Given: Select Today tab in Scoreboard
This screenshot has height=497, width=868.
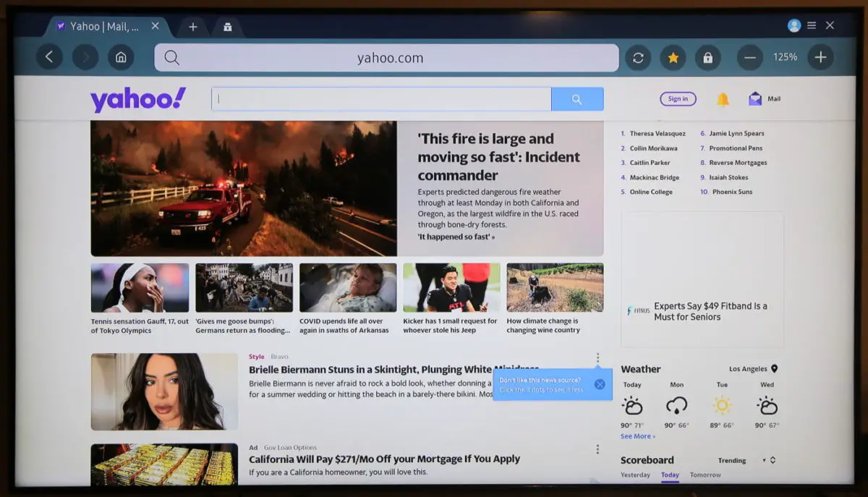Looking at the screenshot, I should point(670,475).
